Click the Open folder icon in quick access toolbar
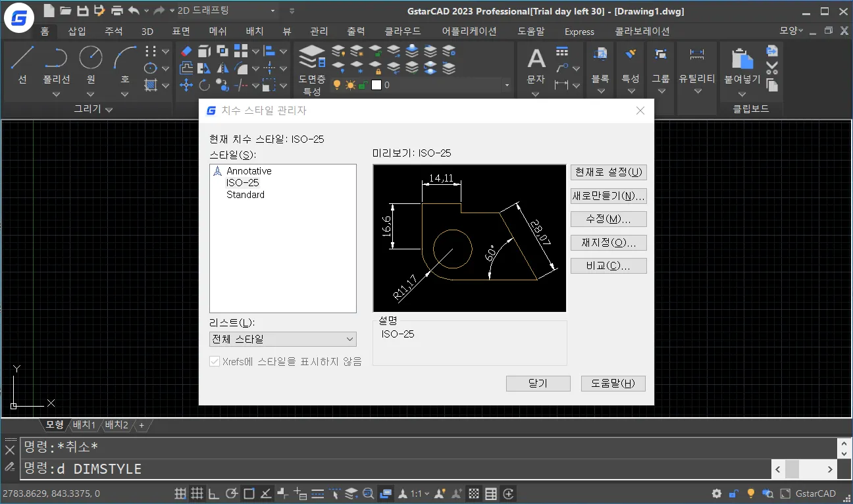The height and width of the screenshot is (504, 853). 65,11
